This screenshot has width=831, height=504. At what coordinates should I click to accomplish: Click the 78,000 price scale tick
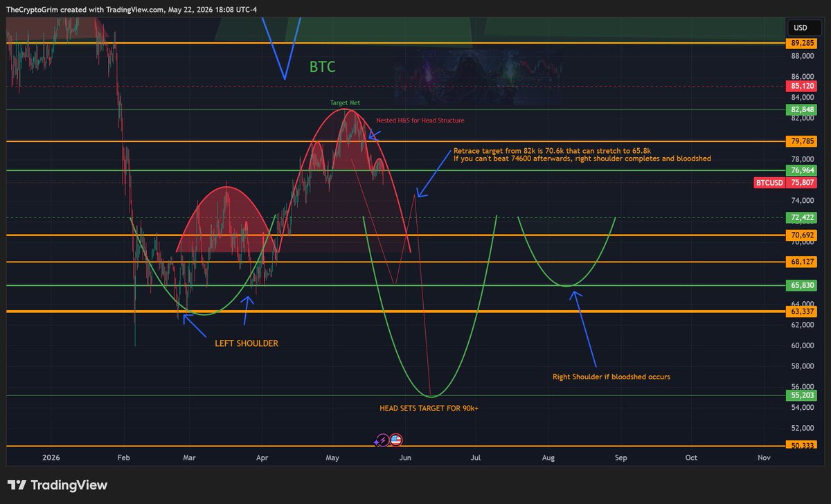click(x=802, y=159)
